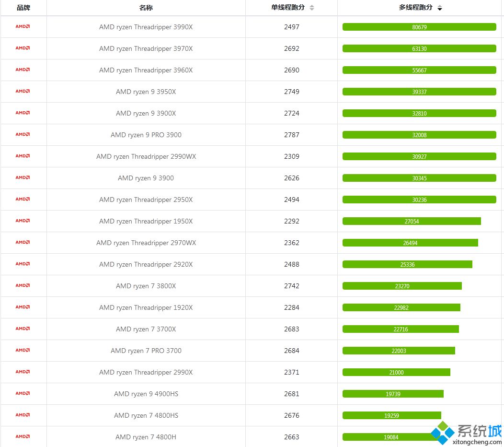
Task: Click AMD logo in Threadripper 3990X row
Action: [23, 27]
